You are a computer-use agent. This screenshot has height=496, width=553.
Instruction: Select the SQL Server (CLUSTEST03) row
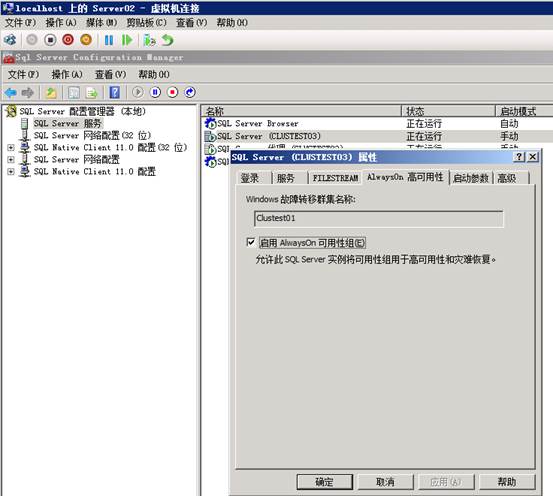(x=378, y=136)
